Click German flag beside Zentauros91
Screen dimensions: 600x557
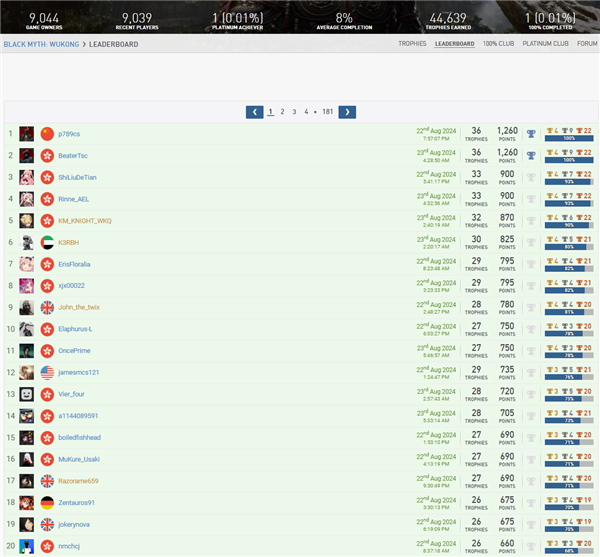tap(47, 503)
